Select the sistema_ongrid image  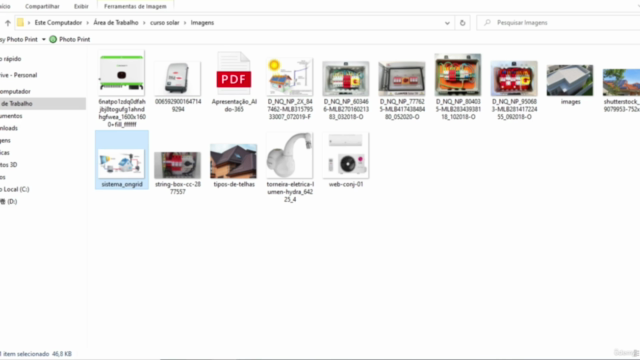point(122,164)
